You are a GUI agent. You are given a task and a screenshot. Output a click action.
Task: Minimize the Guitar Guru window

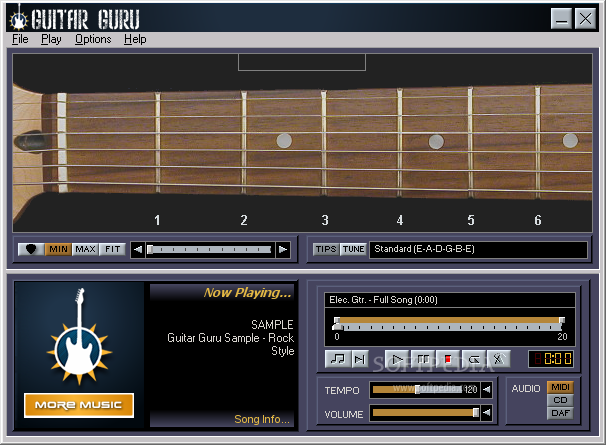click(x=562, y=18)
